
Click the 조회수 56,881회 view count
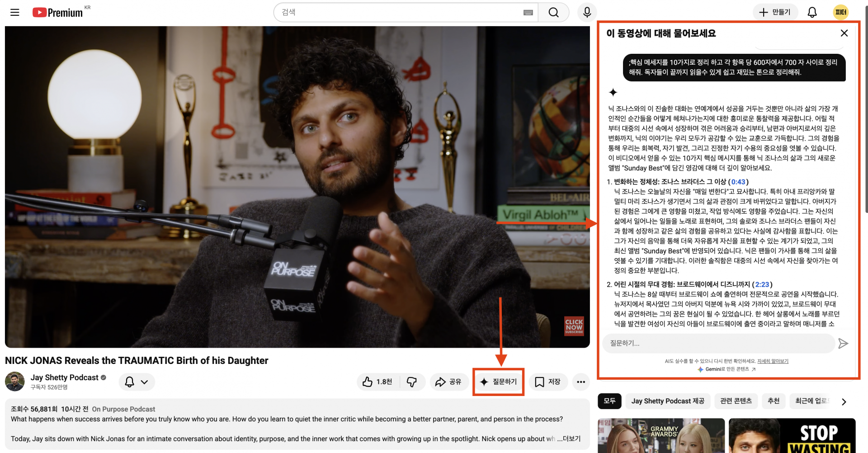(x=34, y=409)
